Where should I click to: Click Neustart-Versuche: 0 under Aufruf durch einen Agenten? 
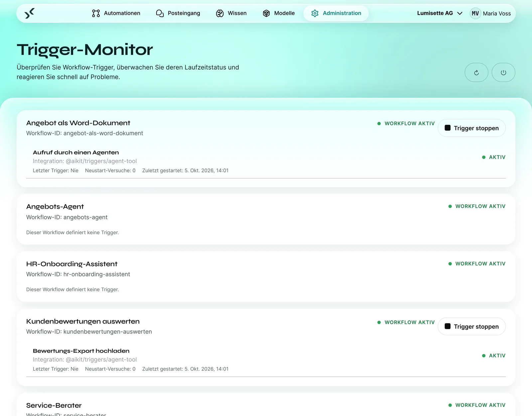[x=110, y=170]
